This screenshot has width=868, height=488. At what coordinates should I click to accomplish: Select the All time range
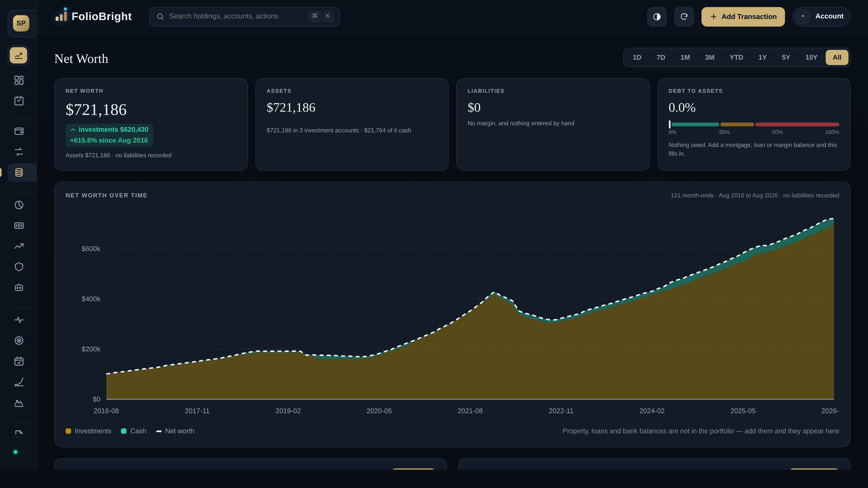coord(837,57)
